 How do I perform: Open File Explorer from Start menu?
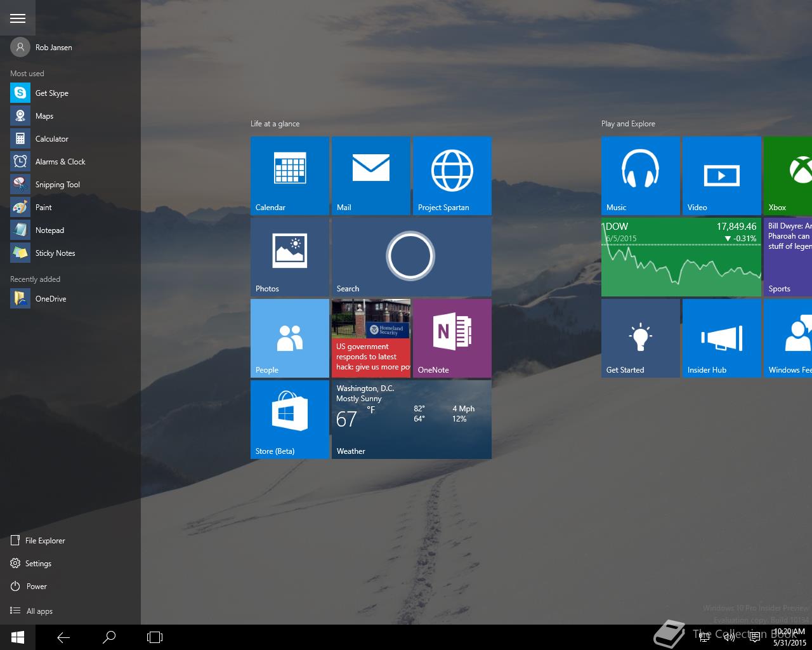click(x=70, y=541)
